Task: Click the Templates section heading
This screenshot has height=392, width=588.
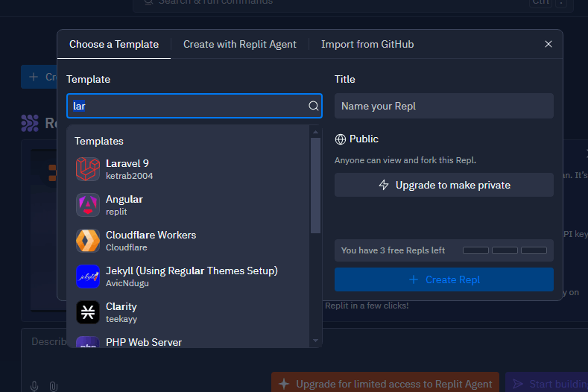Action: pos(99,141)
